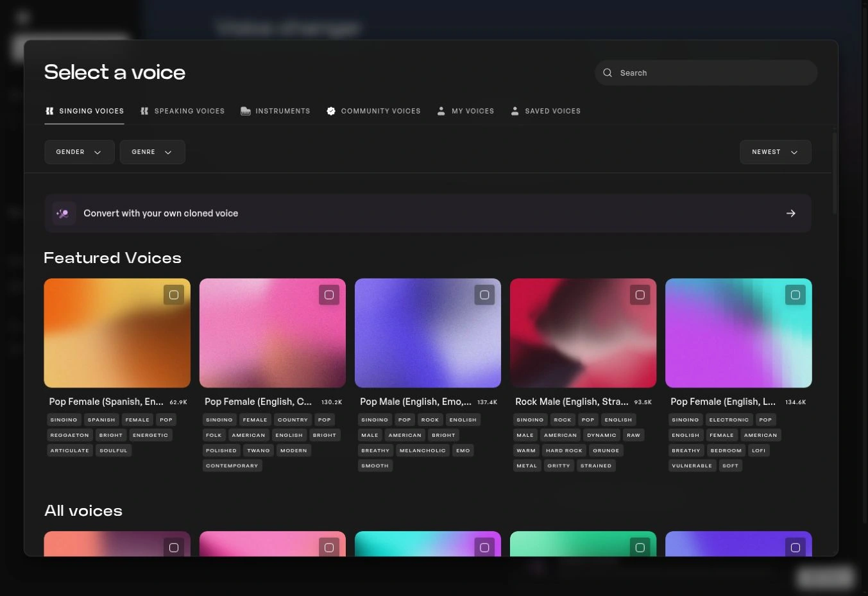Click the title "Pop Female (English, C..."
The width and height of the screenshot is (868, 596).
pyautogui.click(x=258, y=402)
